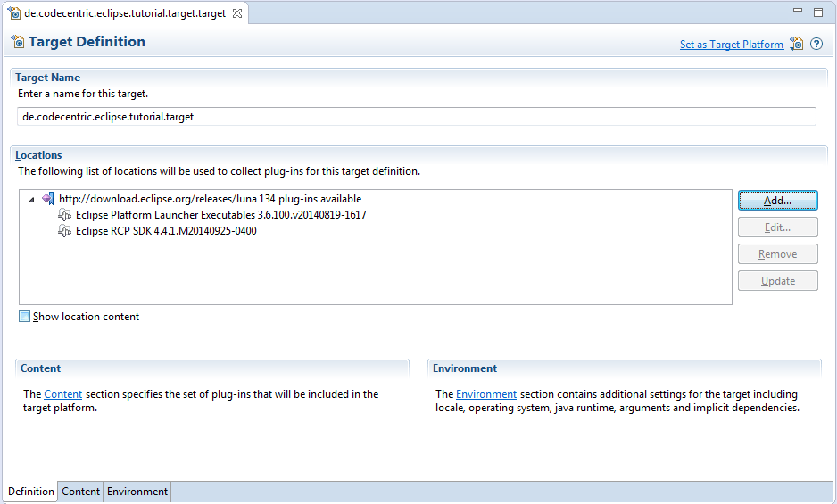Click the Luna repository site icon
The width and height of the screenshot is (837, 504).
click(47, 199)
